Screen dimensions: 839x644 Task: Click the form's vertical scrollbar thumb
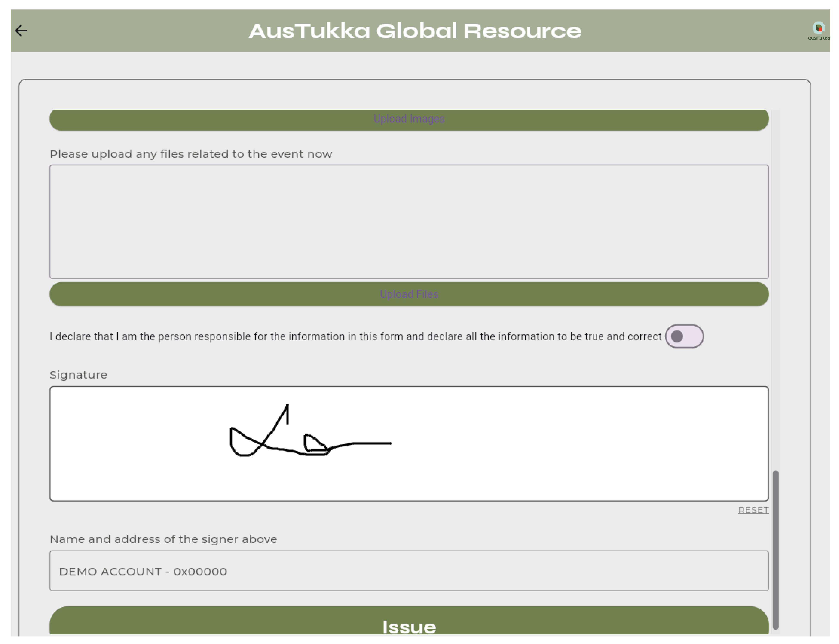pos(775,550)
